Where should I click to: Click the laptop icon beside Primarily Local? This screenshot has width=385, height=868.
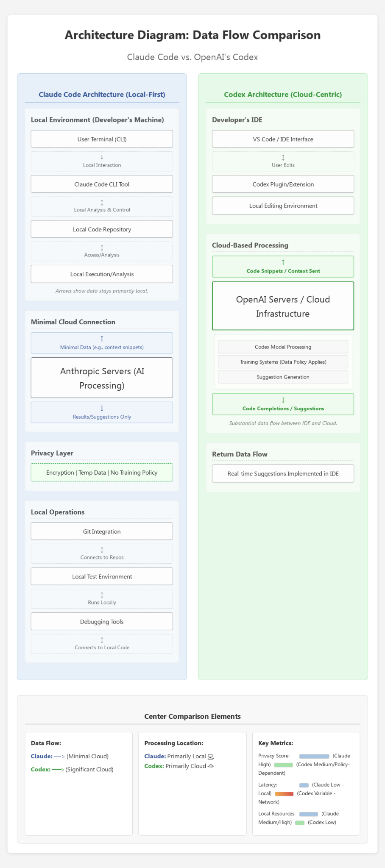point(211,757)
